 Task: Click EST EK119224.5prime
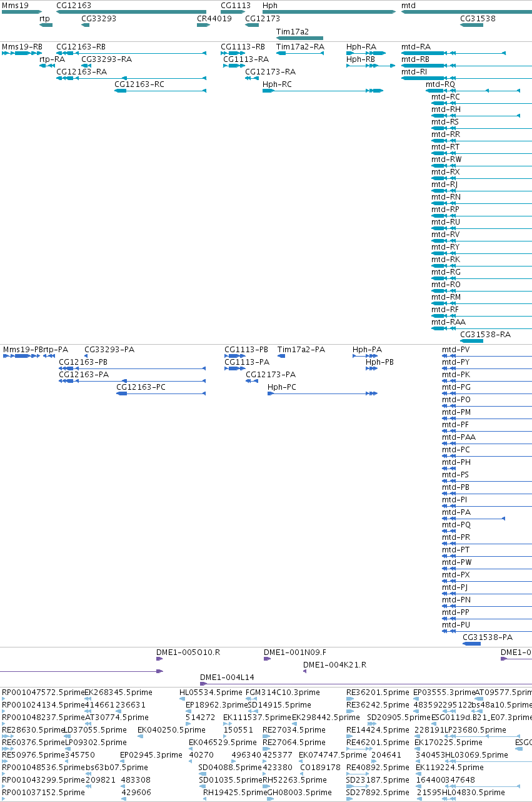click(418, 774)
